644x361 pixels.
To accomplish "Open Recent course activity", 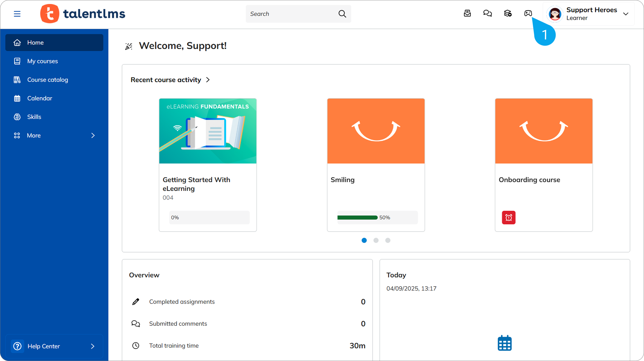I will click(x=166, y=80).
